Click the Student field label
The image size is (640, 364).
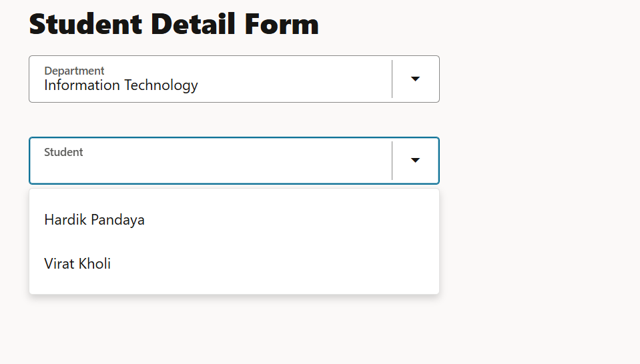click(x=63, y=152)
